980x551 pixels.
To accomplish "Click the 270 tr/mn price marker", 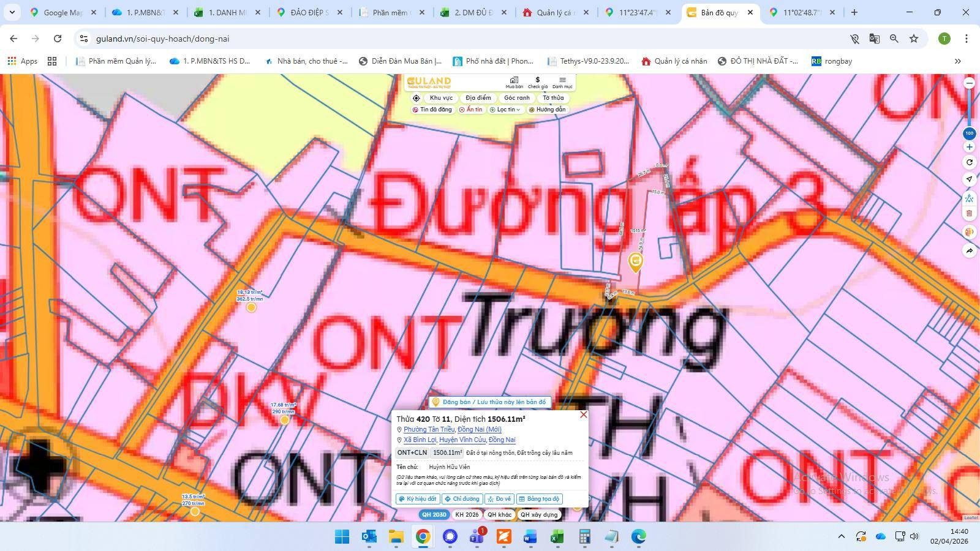I will 195,511.
